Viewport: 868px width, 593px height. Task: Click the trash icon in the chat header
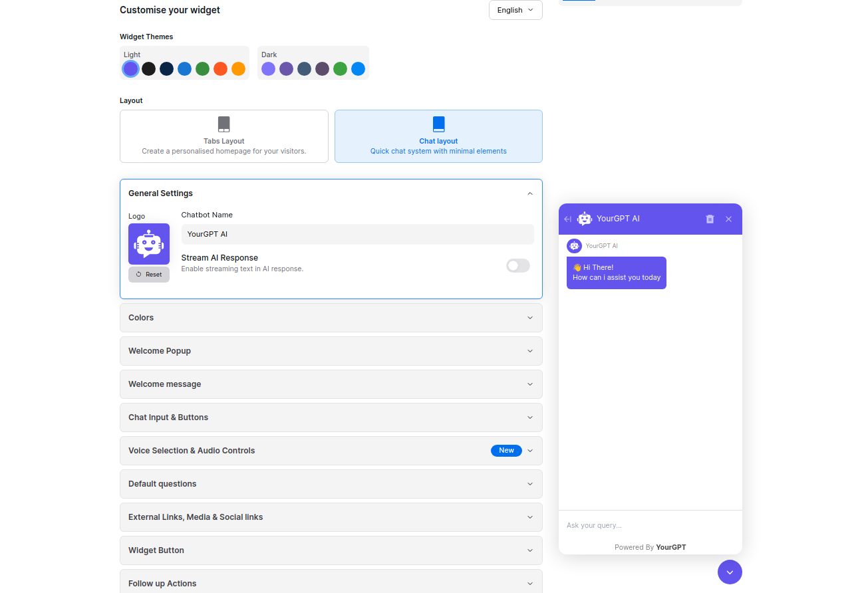point(709,219)
